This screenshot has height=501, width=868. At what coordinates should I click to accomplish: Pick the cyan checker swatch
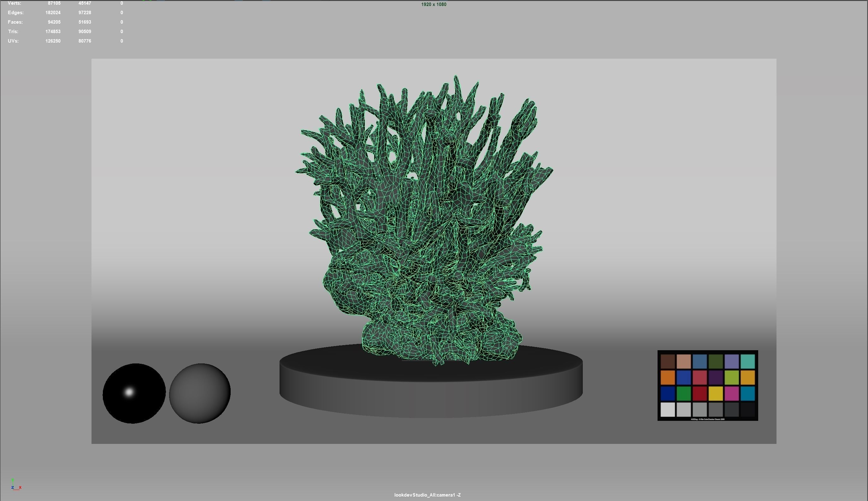pyautogui.click(x=747, y=394)
